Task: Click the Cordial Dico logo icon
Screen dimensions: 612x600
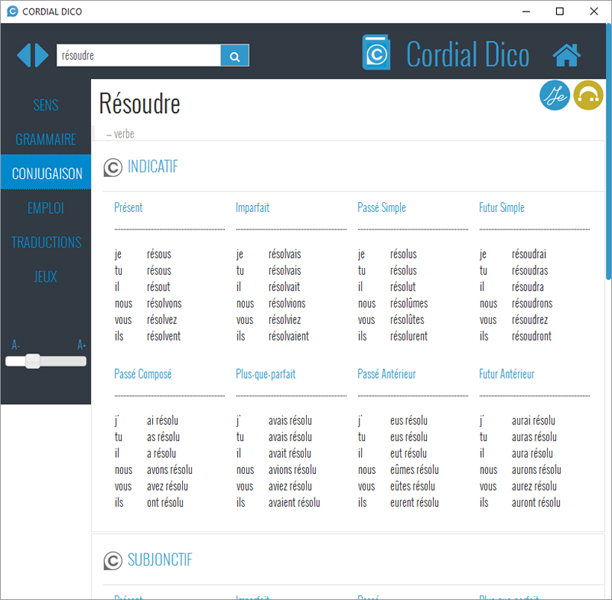Action: (376, 53)
